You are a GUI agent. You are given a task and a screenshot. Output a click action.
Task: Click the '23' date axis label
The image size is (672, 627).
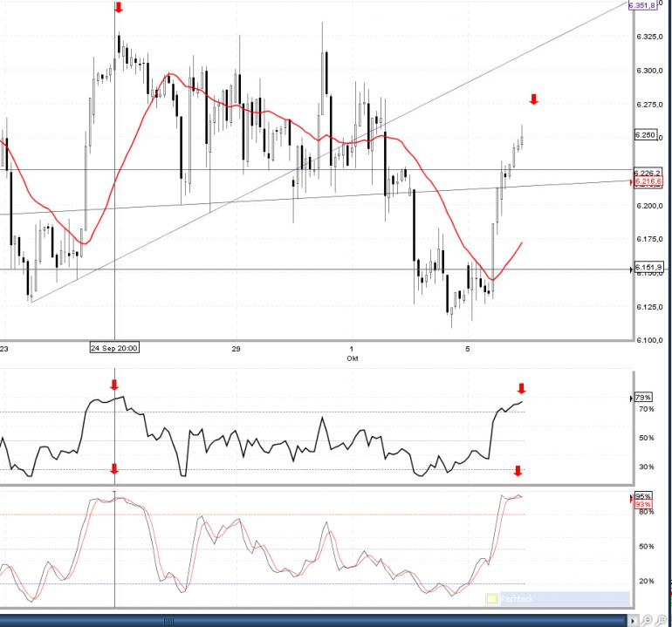point(3,349)
